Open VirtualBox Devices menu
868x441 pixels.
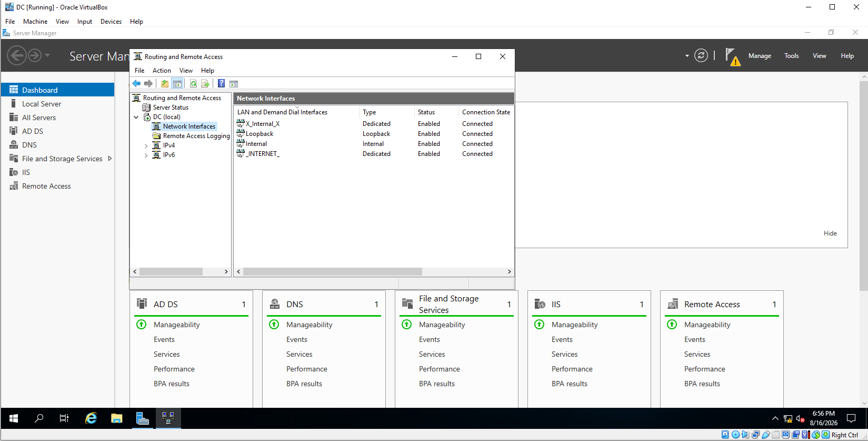click(111, 22)
